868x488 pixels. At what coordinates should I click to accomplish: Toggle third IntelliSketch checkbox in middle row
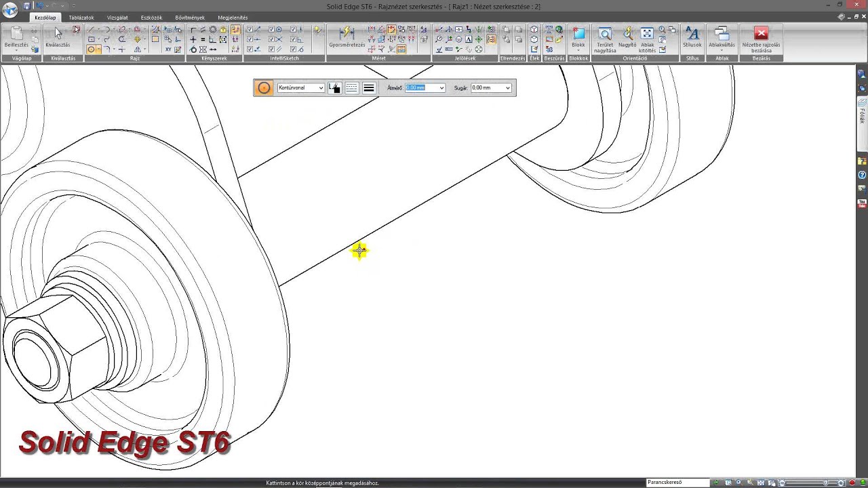click(293, 39)
